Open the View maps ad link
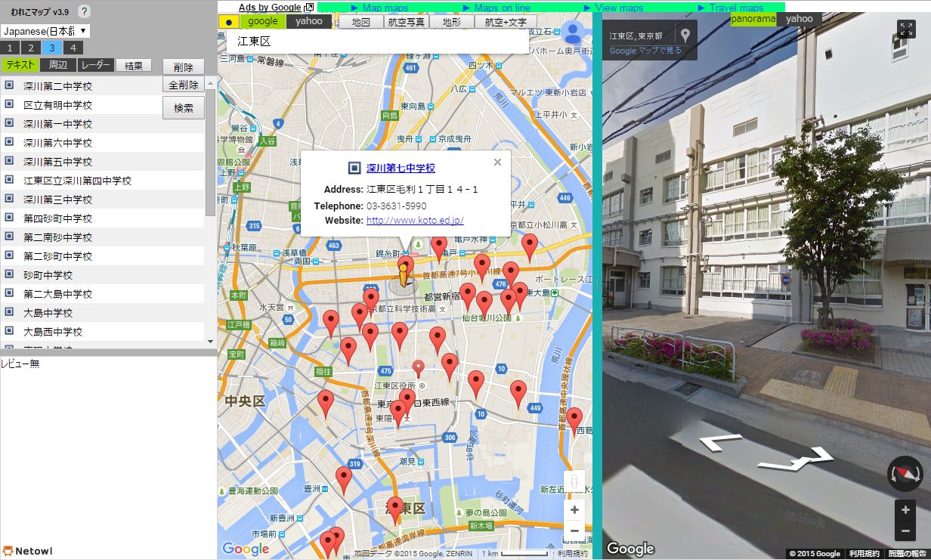This screenshot has height=560, width=931. tap(619, 8)
